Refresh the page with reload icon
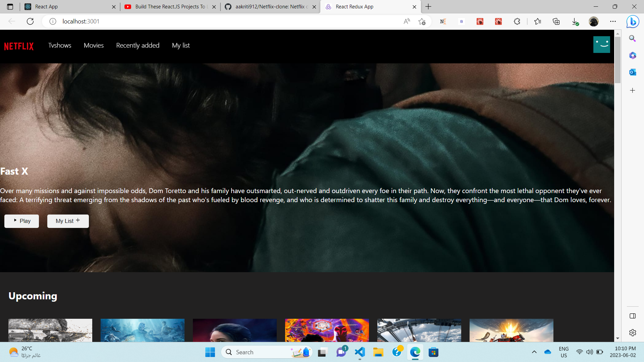Viewport: 644px width, 362px height. pyautogui.click(x=30, y=21)
